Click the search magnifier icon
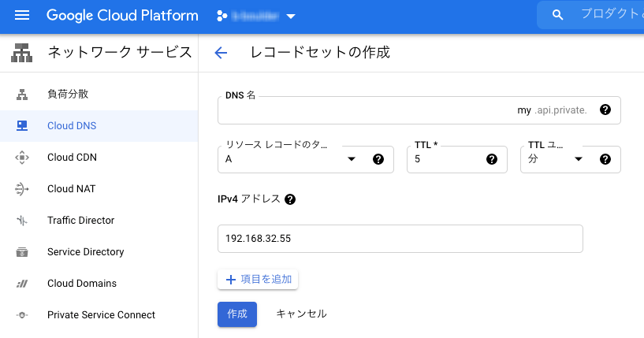Viewport: 644px width, 338px height. [557, 15]
